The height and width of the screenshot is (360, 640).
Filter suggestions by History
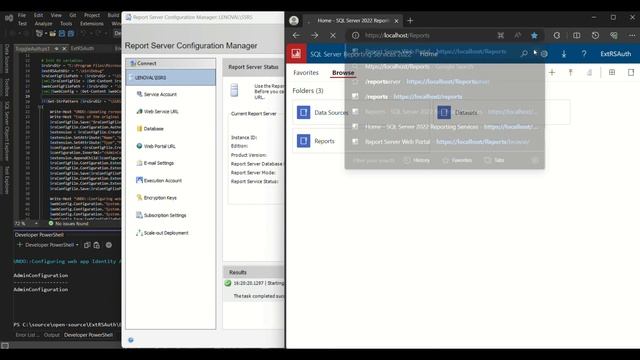click(417, 160)
